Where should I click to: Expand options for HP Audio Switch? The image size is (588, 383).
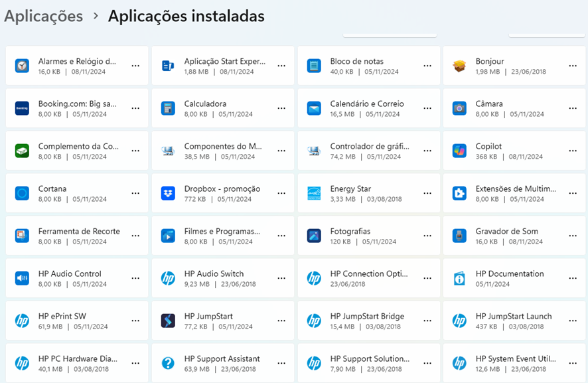coord(281,278)
